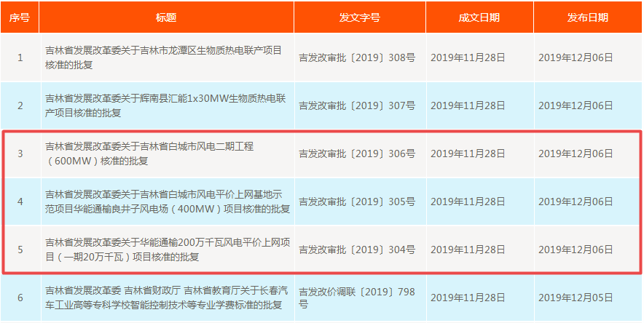The image size is (644, 323).
Task: Click 成文日期 2019年11月28日 in row 3
Action: click(x=468, y=153)
